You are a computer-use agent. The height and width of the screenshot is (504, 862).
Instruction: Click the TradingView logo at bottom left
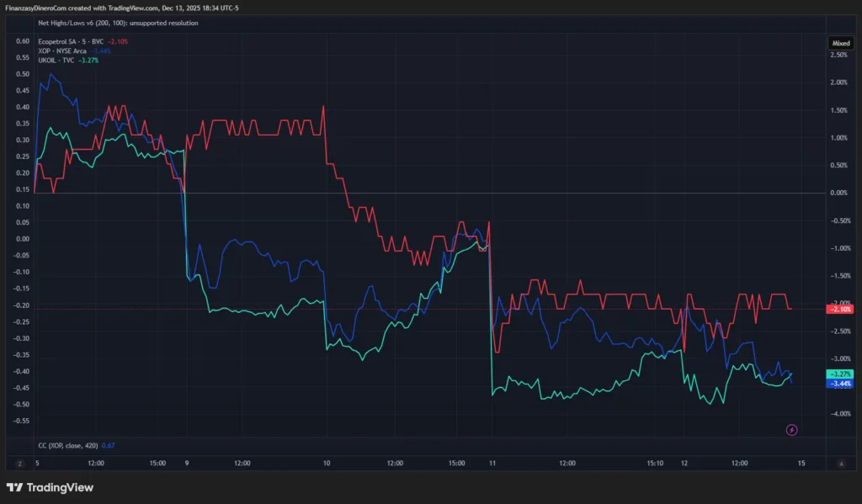coord(50,487)
